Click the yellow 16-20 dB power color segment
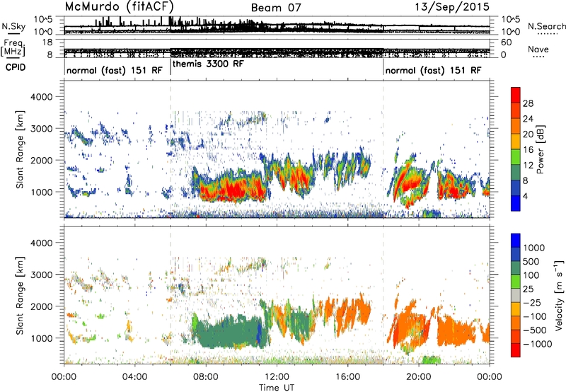Screen dimensions: 566x392 click(x=516, y=142)
